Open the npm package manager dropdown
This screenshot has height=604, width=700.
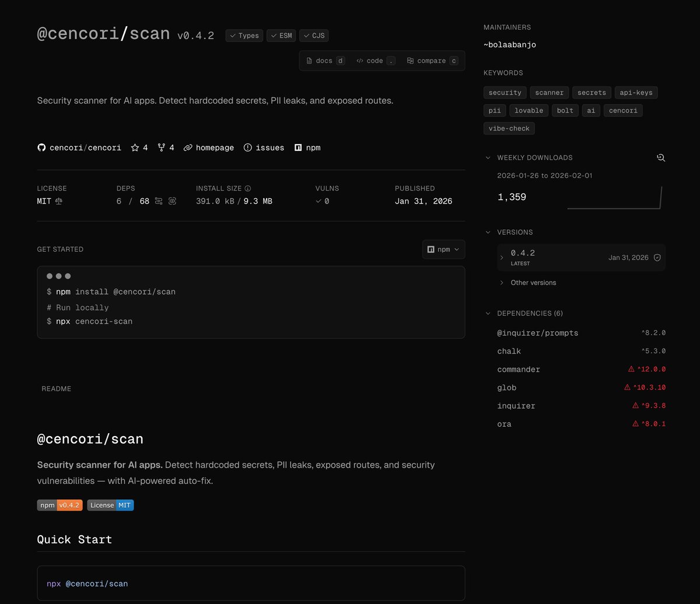[x=443, y=249]
